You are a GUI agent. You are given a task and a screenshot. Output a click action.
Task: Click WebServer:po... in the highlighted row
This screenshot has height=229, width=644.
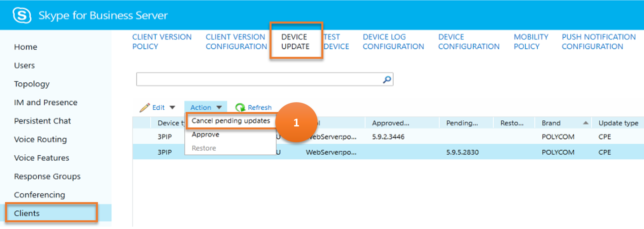(x=331, y=152)
